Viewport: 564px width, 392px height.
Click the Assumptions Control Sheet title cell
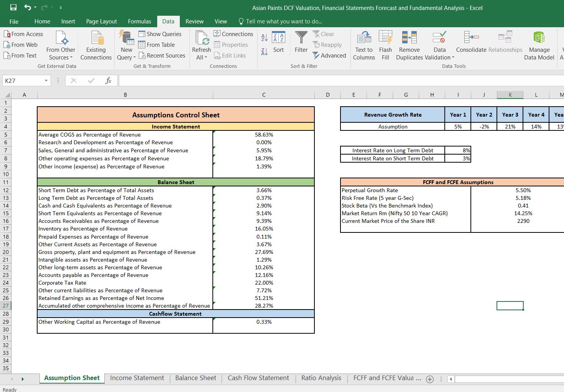tap(176, 115)
